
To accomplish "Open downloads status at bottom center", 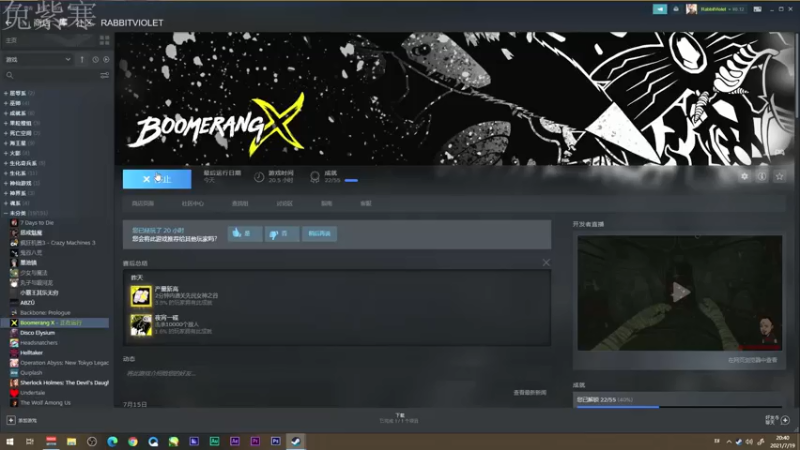I will [x=399, y=418].
